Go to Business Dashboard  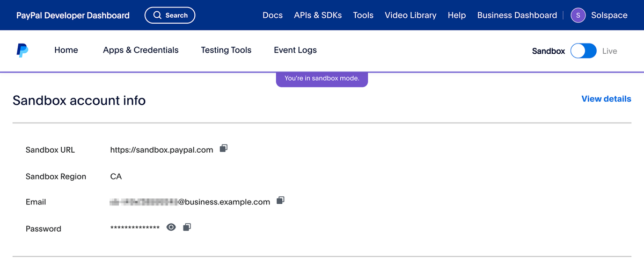tap(517, 15)
